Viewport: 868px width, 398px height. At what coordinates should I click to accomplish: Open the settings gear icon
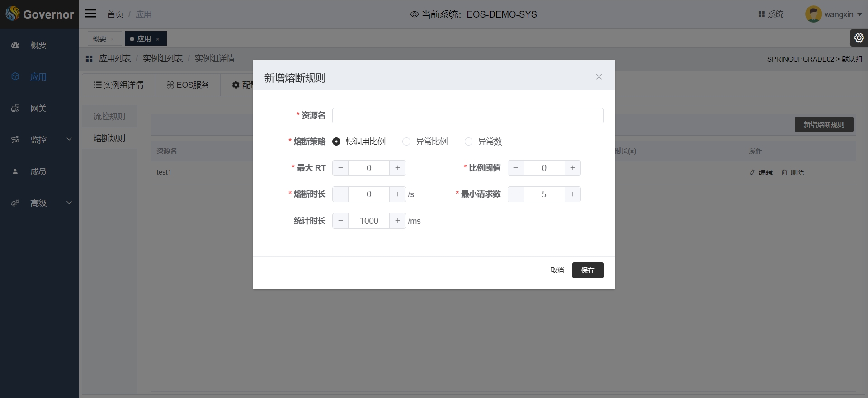pos(859,38)
